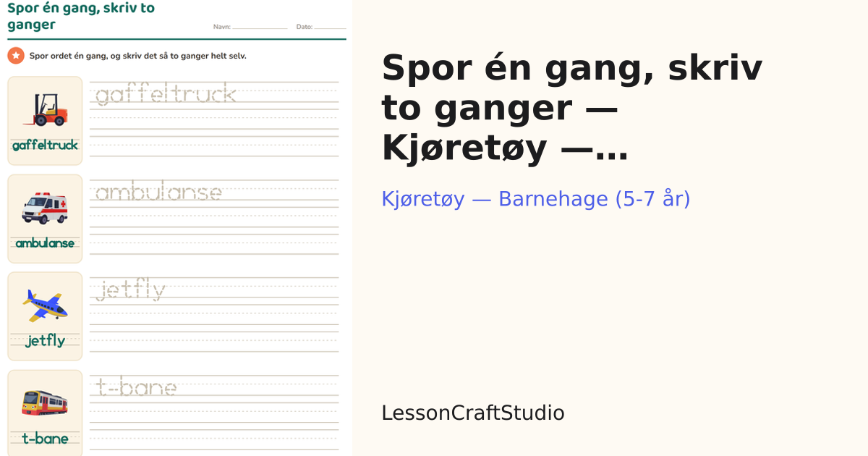Click the blue jet plane picture
Screen dimensions: 868x456
click(45, 305)
